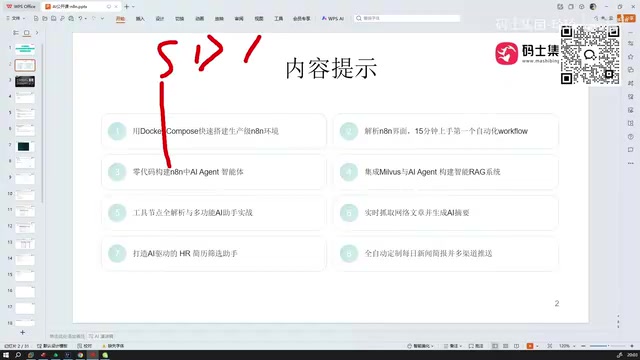The image size is (640, 360).
Task: Select slide 7 thumbnail
Action: (x=25, y=146)
